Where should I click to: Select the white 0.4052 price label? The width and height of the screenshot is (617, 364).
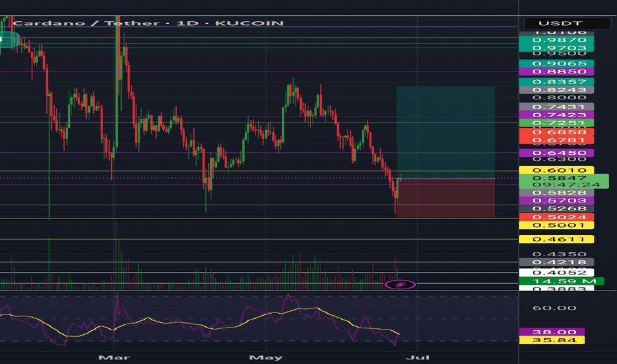click(x=556, y=273)
